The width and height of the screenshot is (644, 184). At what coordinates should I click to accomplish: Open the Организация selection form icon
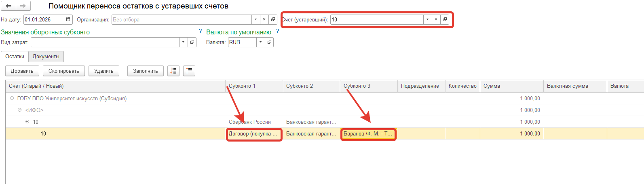pos(273,19)
